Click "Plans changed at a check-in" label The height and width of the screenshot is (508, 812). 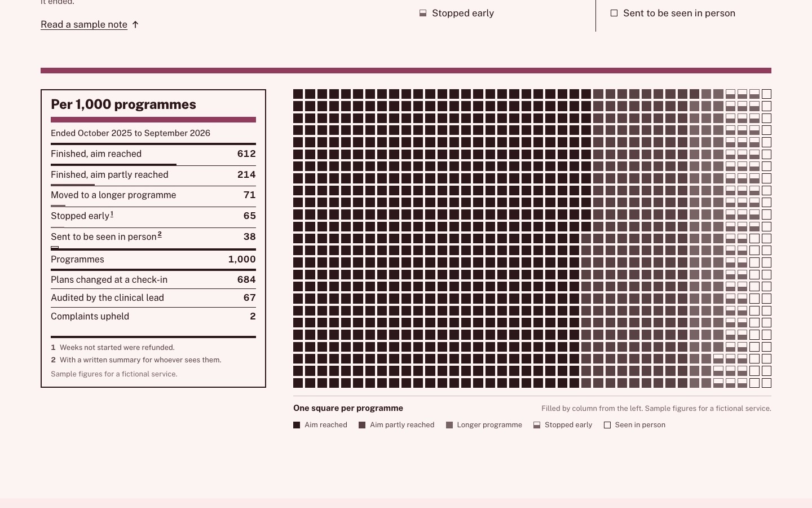(109, 280)
